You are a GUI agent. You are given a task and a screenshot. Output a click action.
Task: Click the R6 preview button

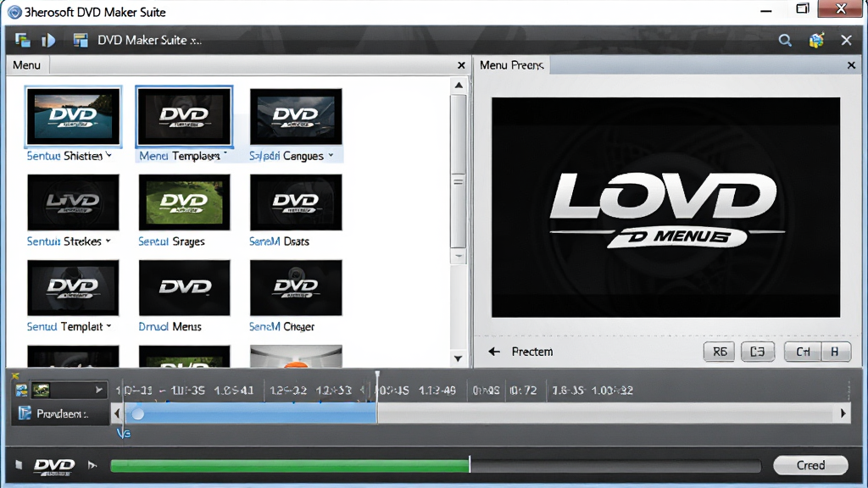[719, 352]
